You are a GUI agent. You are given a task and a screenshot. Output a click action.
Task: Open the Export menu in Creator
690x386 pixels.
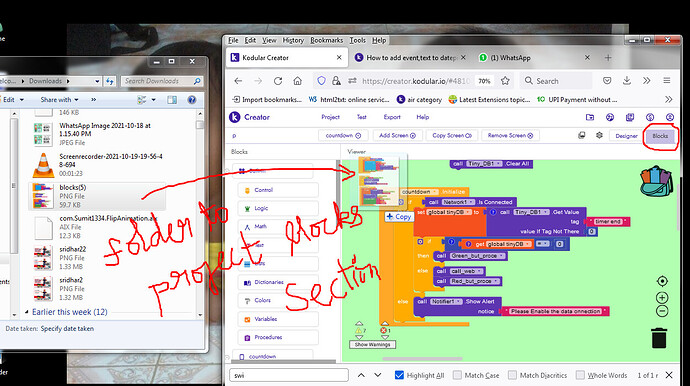pyautogui.click(x=392, y=117)
